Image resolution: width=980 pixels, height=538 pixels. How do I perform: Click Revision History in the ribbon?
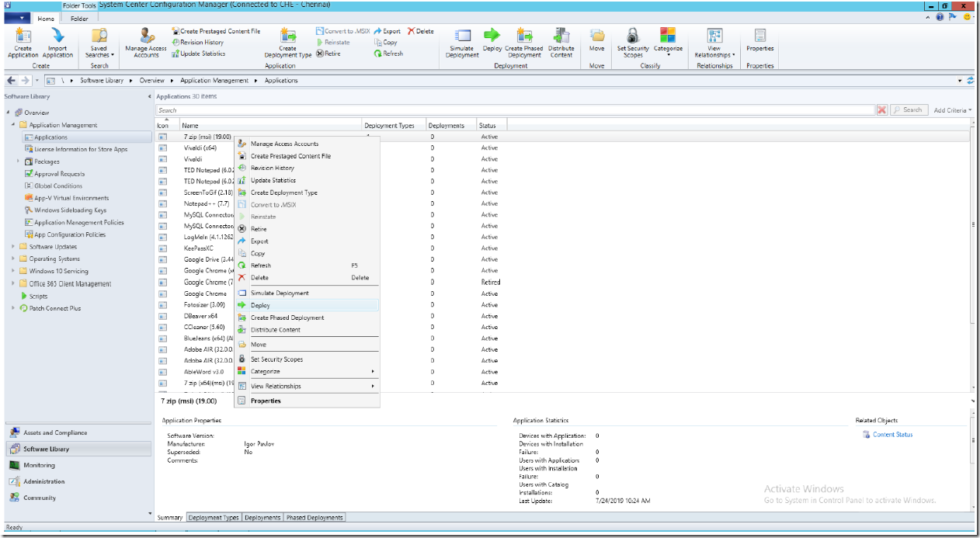pyautogui.click(x=197, y=42)
